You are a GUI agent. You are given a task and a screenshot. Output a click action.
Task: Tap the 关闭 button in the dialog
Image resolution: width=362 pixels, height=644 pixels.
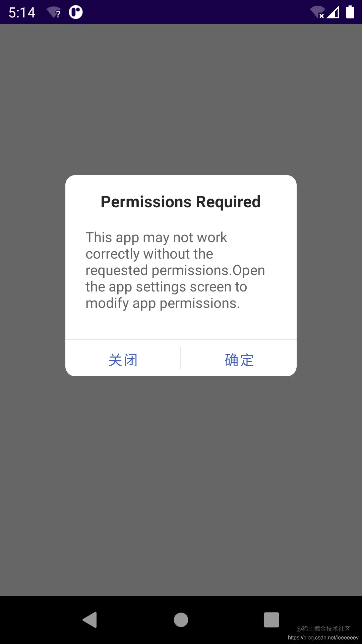[123, 360]
